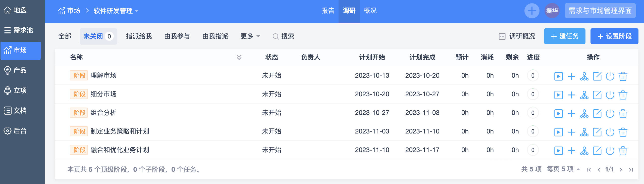Screen dimensions: 644x184
Task: Edit the 制定业务策略和计划 stage
Action: (x=597, y=132)
